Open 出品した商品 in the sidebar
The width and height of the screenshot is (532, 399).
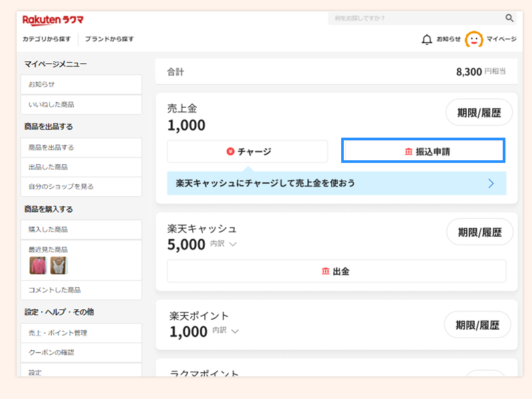coord(81,167)
